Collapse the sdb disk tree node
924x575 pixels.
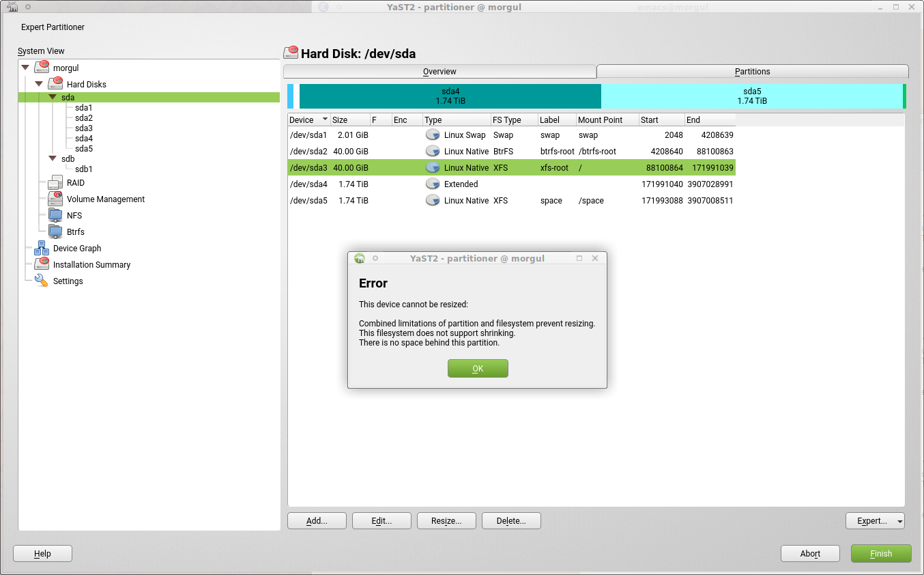click(x=53, y=159)
